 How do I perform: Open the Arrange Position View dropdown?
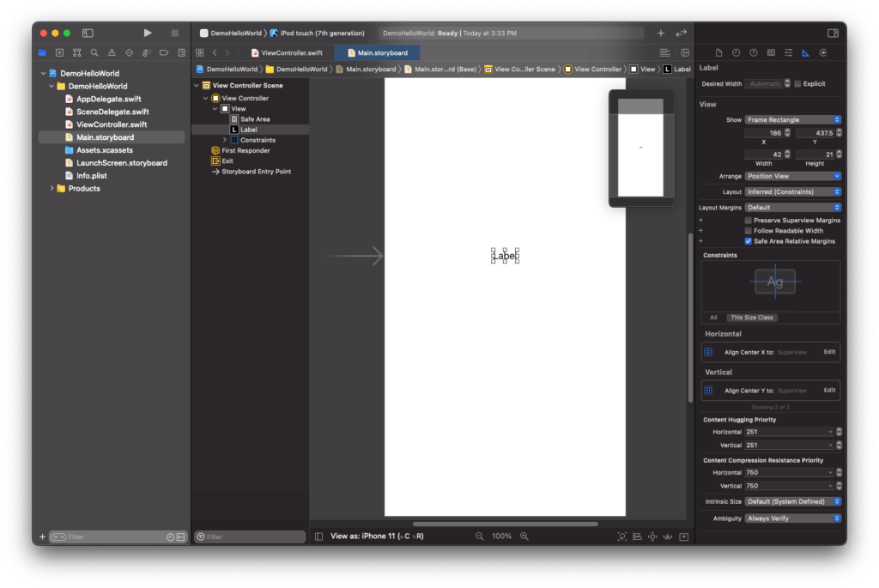click(x=792, y=176)
